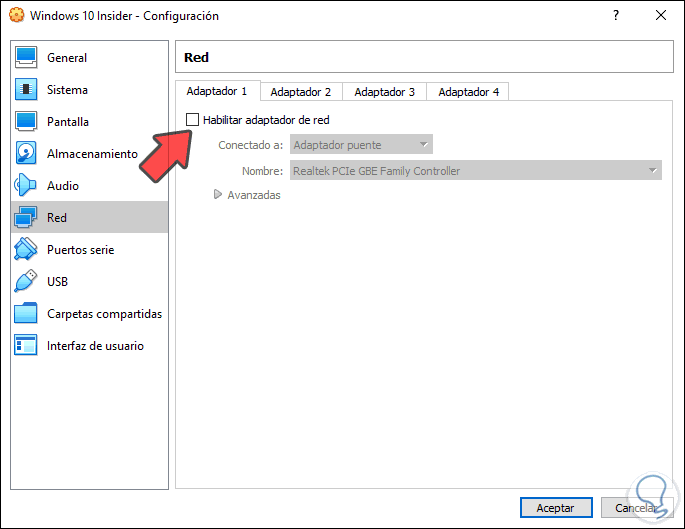The height and width of the screenshot is (529, 685).
Task: Select the Red item in sidebar
Action: point(56,218)
